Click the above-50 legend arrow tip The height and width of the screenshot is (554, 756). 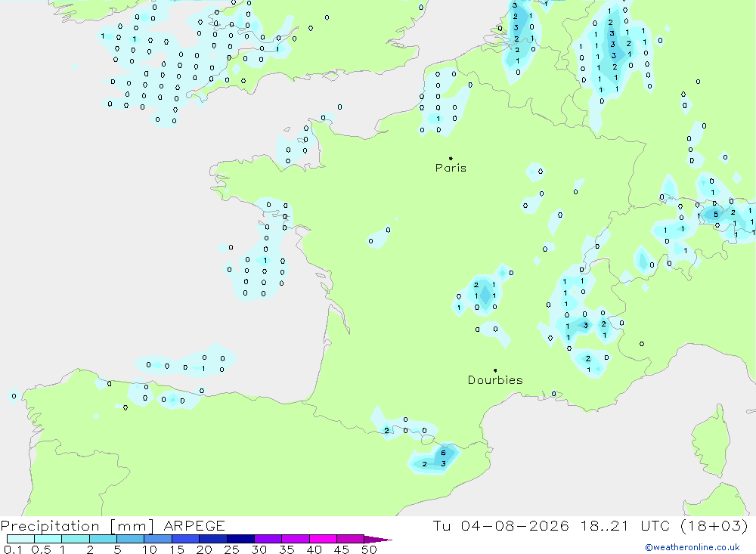coord(378,540)
